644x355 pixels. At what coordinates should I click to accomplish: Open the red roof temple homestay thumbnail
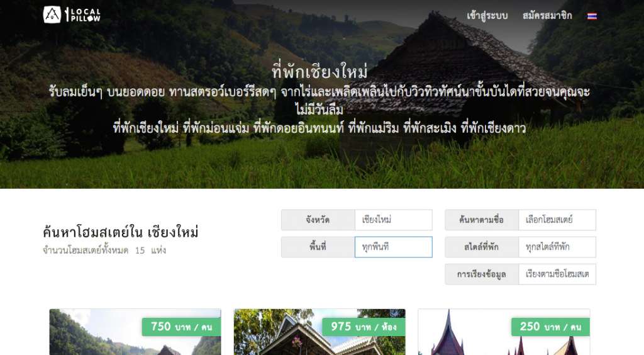pos(504,332)
